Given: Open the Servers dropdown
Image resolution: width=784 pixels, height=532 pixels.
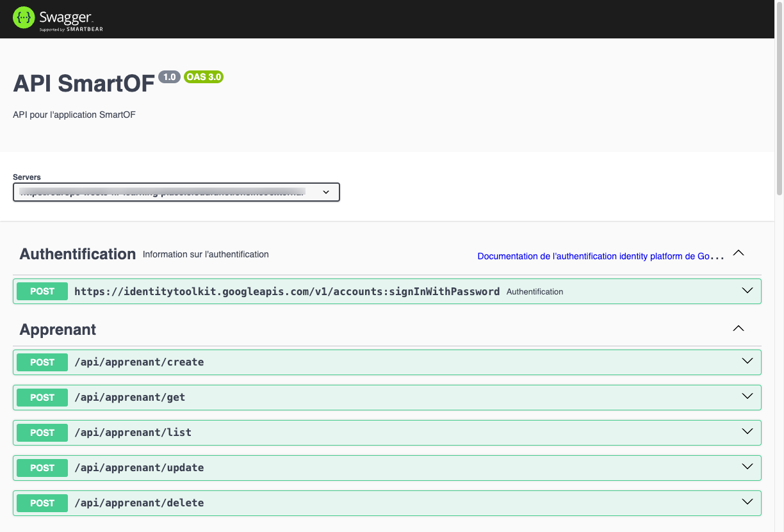Looking at the screenshot, I should [176, 192].
